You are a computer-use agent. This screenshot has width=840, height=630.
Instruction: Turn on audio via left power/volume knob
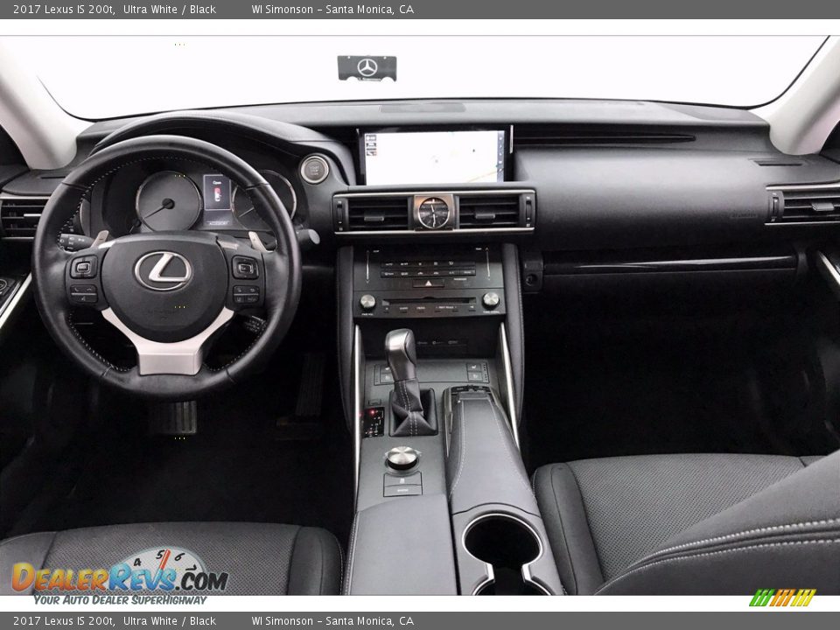point(367,302)
